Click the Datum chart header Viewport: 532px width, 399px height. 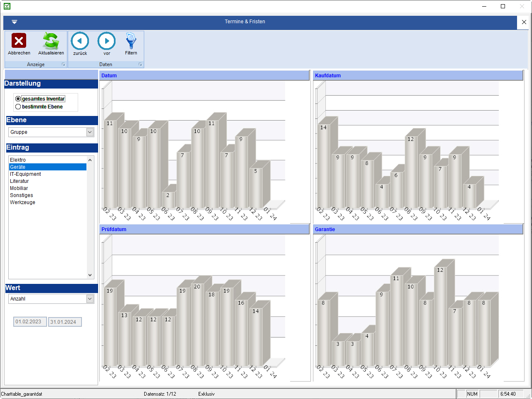[205, 76]
